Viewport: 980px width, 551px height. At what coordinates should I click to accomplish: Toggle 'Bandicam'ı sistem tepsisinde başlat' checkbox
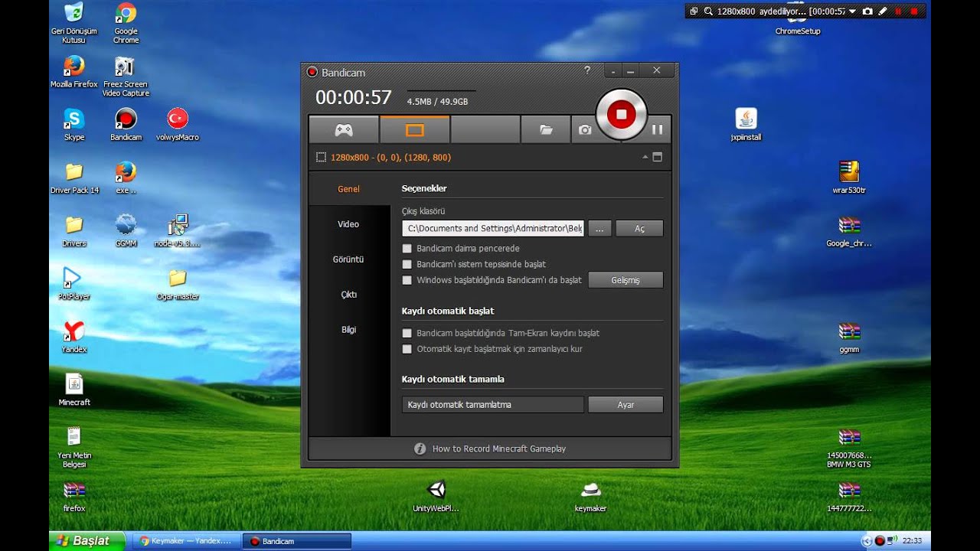point(407,264)
